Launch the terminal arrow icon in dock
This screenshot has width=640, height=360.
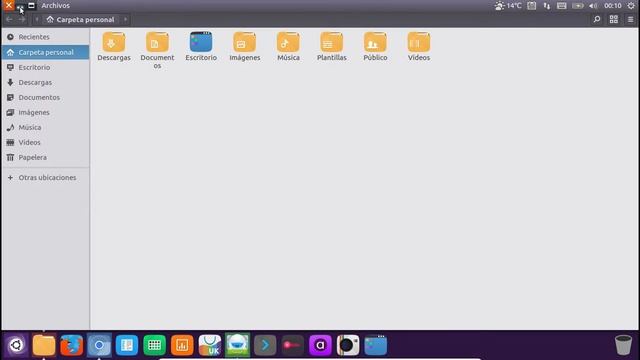coord(265,345)
